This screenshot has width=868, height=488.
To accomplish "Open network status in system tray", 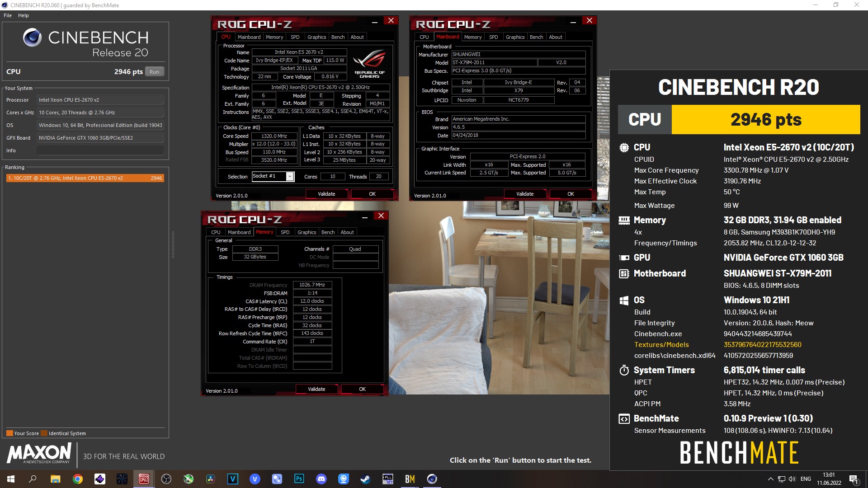I will [781, 479].
